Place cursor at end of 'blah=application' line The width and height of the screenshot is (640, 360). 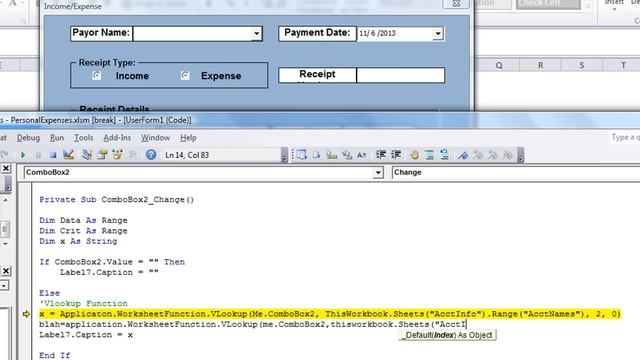tap(466, 324)
